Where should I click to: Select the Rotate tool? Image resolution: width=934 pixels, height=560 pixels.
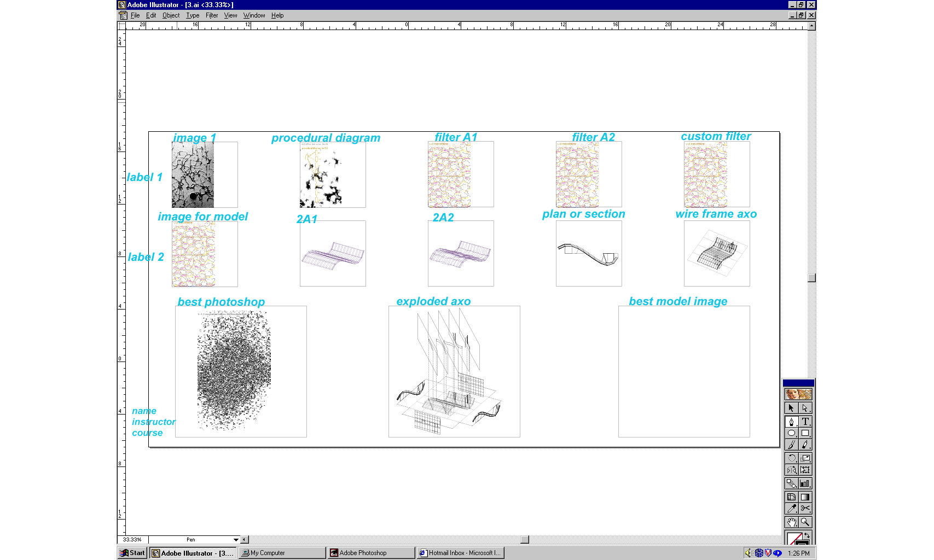point(791,458)
